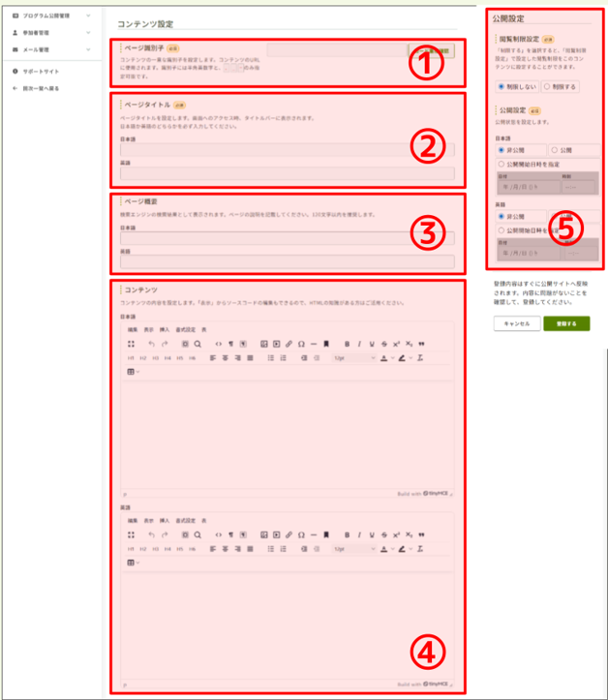Pick highlight color in Japanese editor
Screen dimensions: 608x700
point(402,358)
